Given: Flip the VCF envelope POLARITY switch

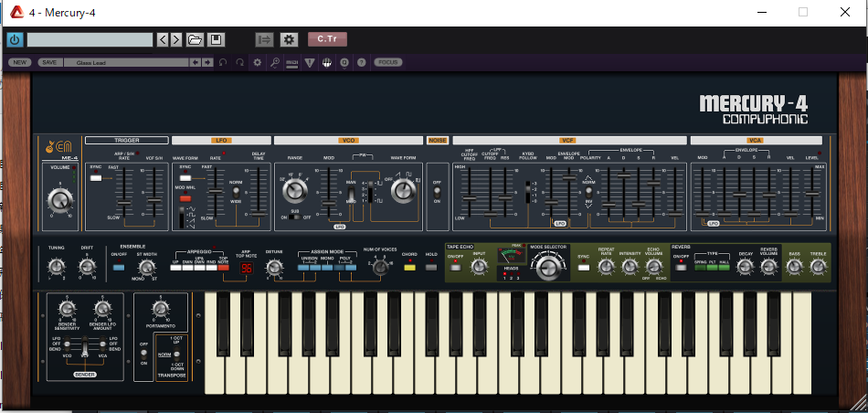Looking at the screenshot, I should point(588,192).
